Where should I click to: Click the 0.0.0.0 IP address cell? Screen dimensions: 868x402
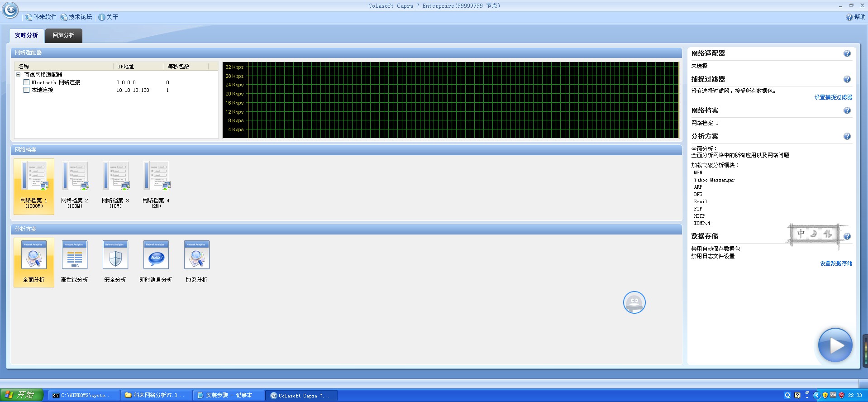[x=126, y=82]
